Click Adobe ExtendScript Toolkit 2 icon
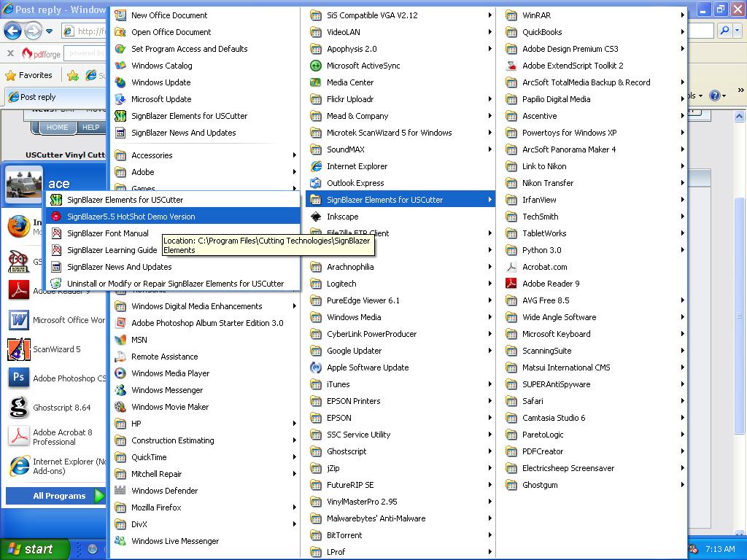 [x=511, y=66]
